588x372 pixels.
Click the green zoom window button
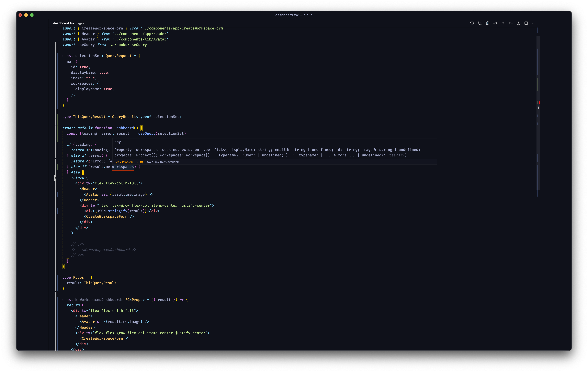pos(32,15)
